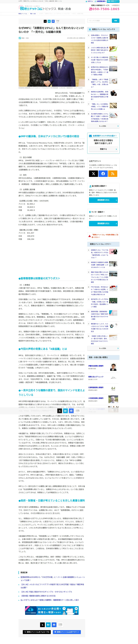138x644 pixels.
Task: Open 石塚明俊税理士事務所 profile
Action: (x=96, y=387)
